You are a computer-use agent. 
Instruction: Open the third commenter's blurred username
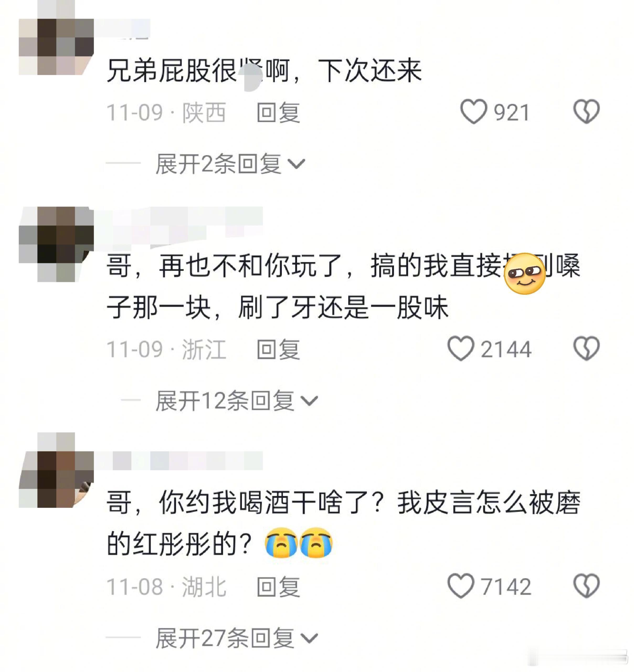click(178, 460)
